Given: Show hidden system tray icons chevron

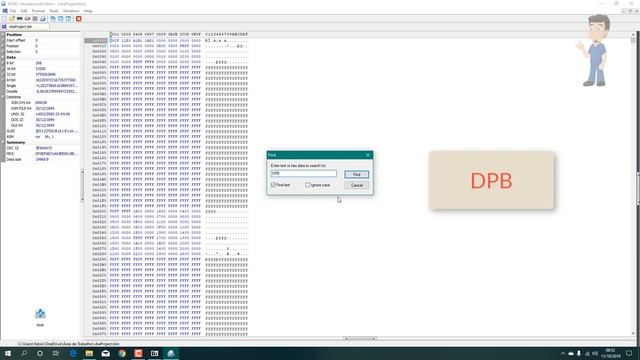Looking at the screenshot, I should coord(563,353).
